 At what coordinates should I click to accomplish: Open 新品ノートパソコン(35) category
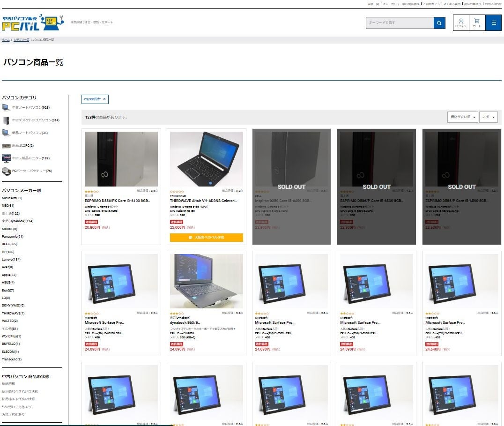(x=30, y=133)
